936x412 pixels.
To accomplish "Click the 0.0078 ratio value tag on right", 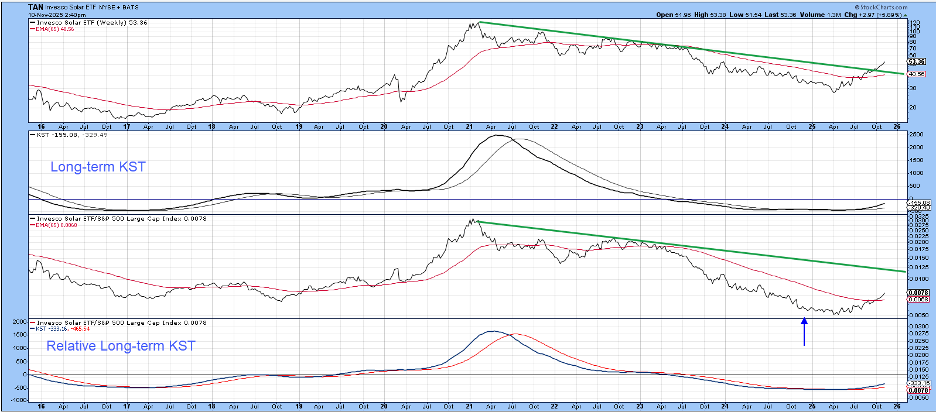I will coord(916,292).
